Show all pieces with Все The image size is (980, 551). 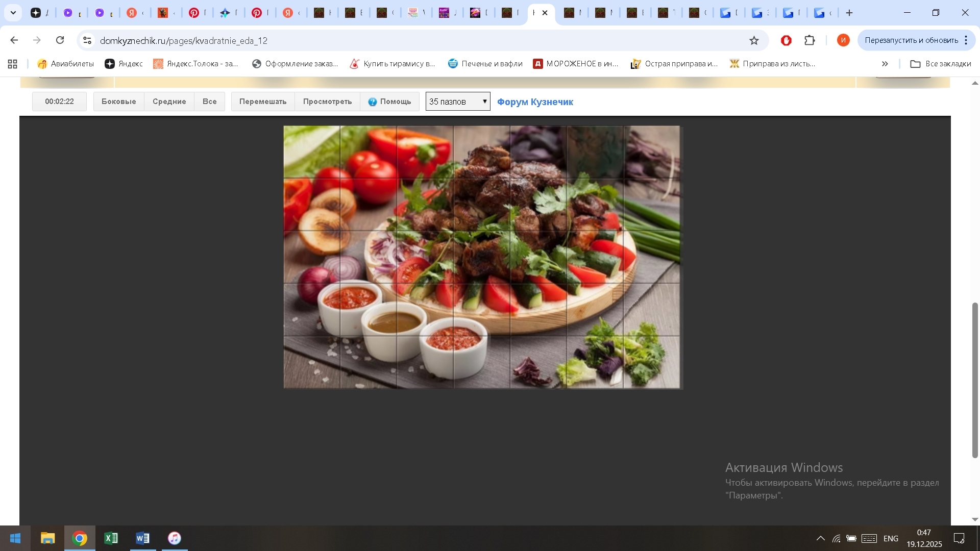[x=209, y=102]
